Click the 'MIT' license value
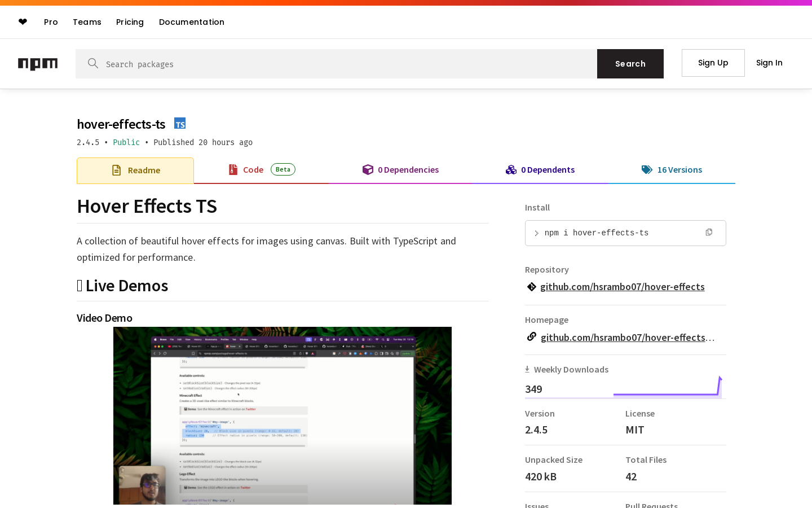 pos(634,430)
